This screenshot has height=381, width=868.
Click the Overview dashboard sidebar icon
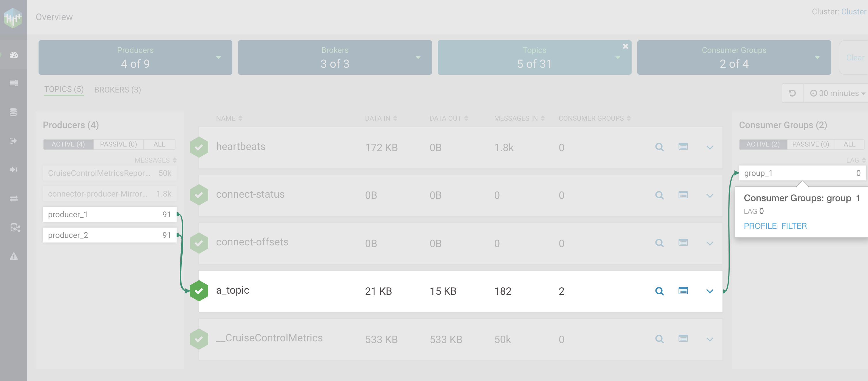coord(14,55)
